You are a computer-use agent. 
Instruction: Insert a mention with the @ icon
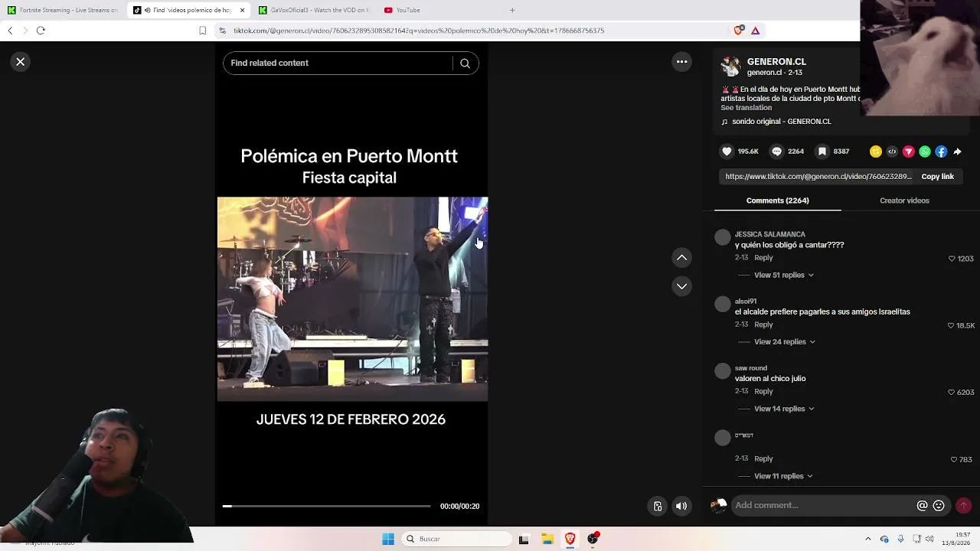[923, 505]
